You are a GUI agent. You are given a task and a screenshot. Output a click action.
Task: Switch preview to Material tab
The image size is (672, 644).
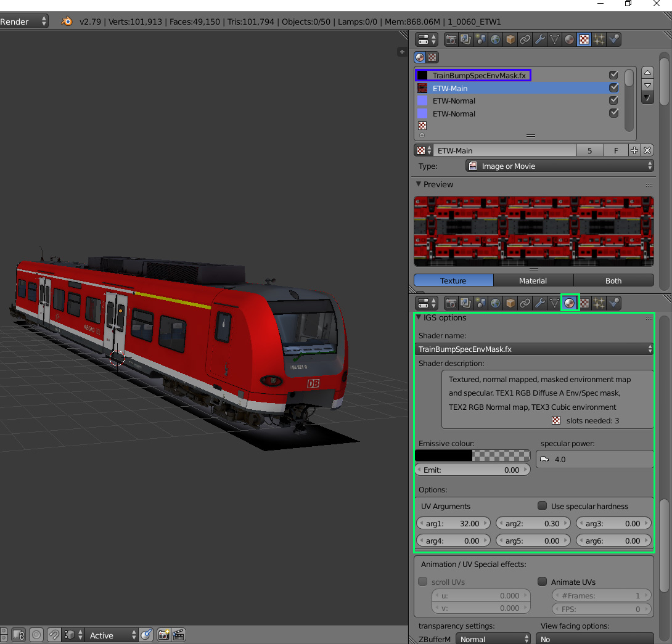click(x=533, y=280)
